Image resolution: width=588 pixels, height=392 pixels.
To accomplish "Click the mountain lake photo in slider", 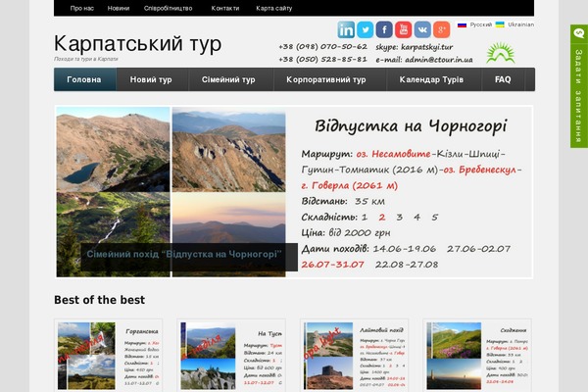I will [x=114, y=149].
